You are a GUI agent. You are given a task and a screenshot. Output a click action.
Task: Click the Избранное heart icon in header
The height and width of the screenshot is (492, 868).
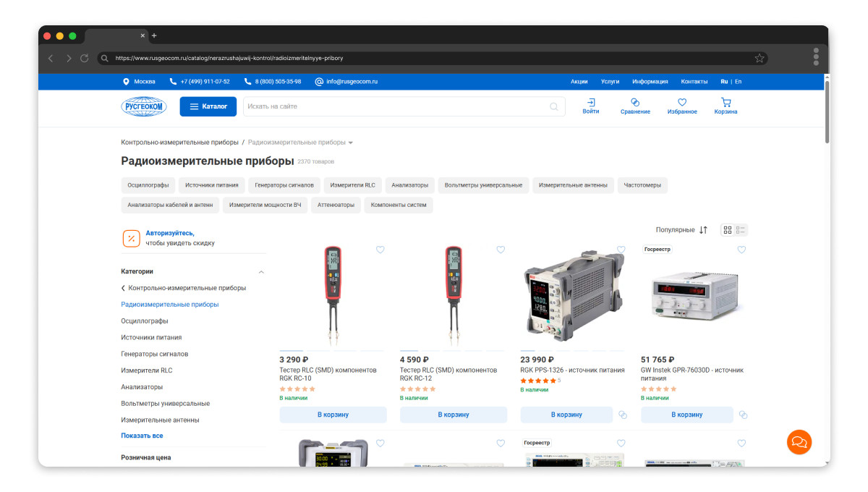[682, 103]
